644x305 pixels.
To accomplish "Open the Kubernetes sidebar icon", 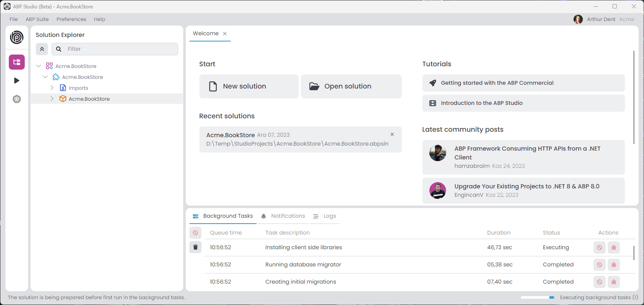I will [x=17, y=99].
